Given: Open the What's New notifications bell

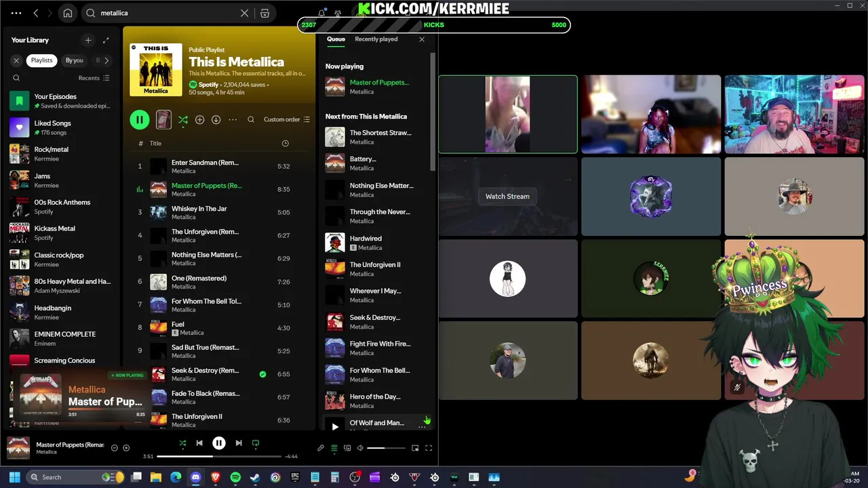Looking at the screenshot, I should (x=321, y=13).
